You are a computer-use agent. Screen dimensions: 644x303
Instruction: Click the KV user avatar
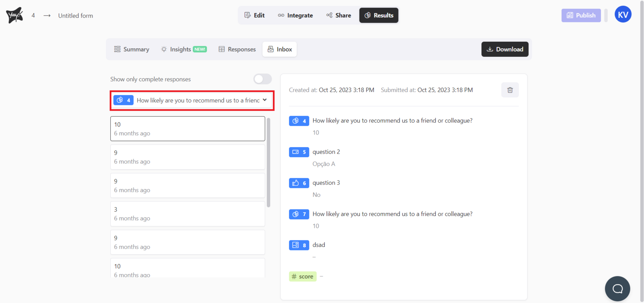click(x=622, y=15)
